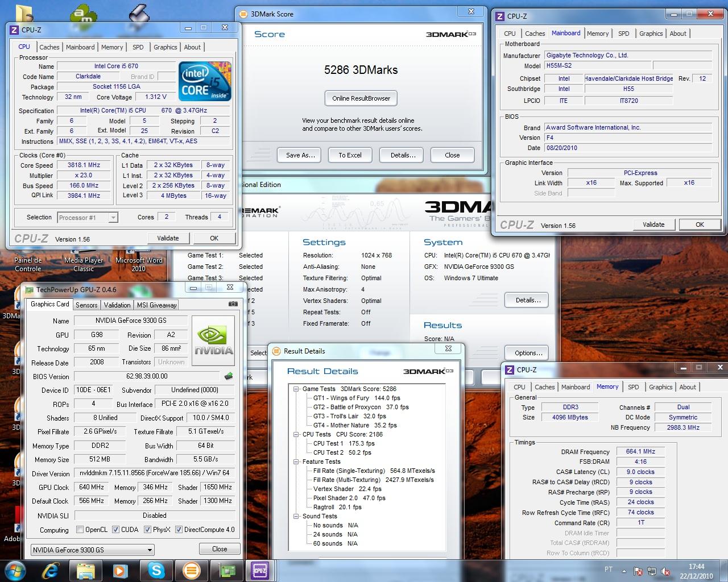Open Caches tab in CPU-Z processor window
Screen dimensions: 728x582
coord(49,47)
